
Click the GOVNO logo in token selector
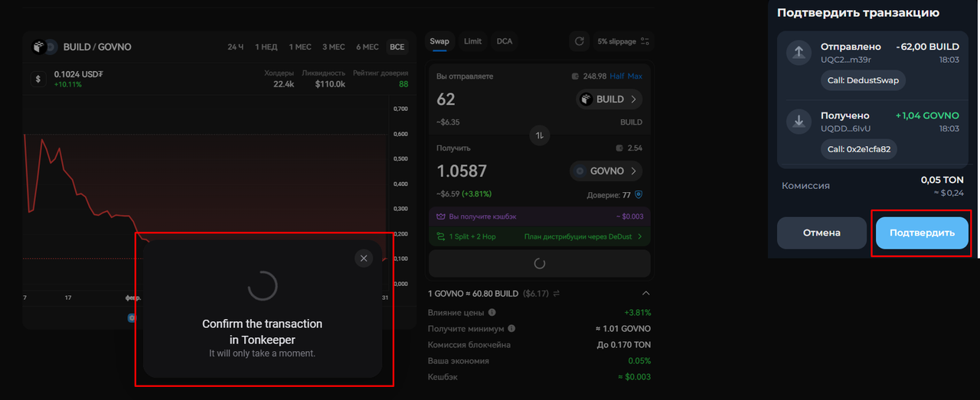click(580, 171)
